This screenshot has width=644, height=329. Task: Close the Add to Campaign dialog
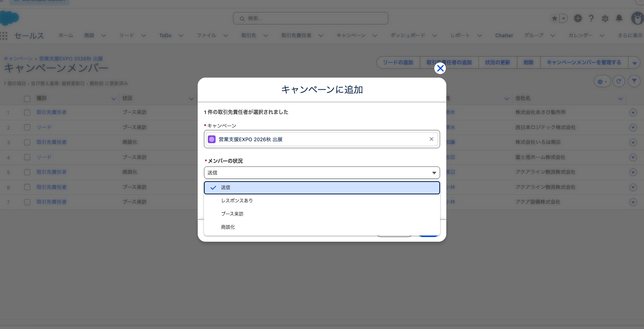[x=440, y=69]
